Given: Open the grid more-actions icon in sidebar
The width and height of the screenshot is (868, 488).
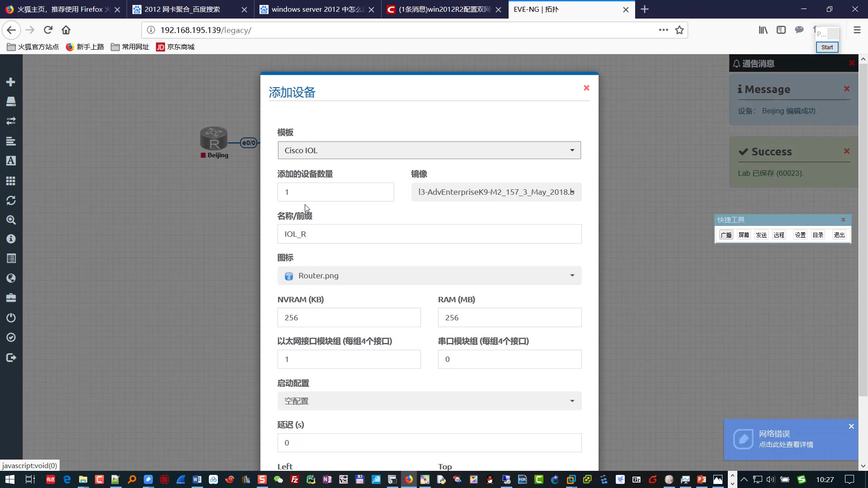Looking at the screenshot, I should click(x=11, y=181).
